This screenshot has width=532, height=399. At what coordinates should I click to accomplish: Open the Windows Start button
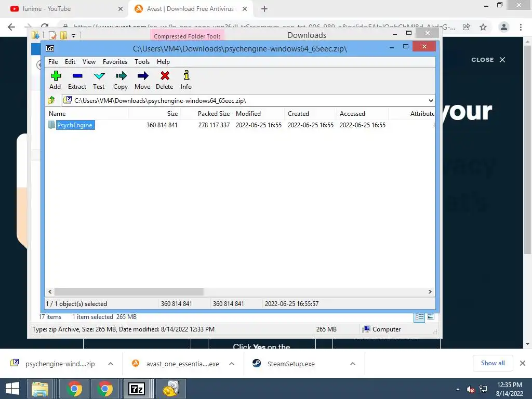coord(12,389)
